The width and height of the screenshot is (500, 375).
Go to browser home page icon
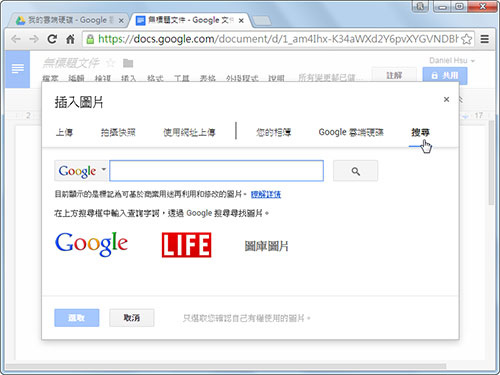click(x=70, y=39)
